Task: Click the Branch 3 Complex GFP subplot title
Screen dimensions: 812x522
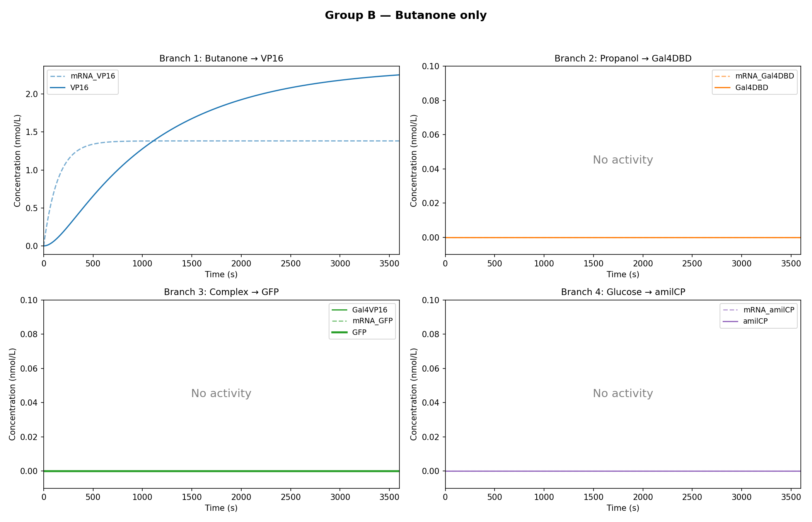Action: coord(221,292)
